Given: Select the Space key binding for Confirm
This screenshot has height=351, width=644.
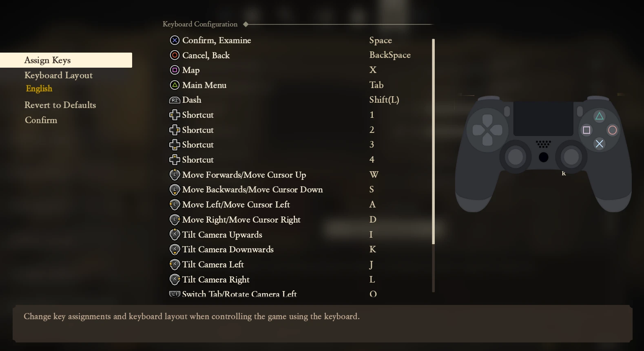Looking at the screenshot, I should [381, 40].
